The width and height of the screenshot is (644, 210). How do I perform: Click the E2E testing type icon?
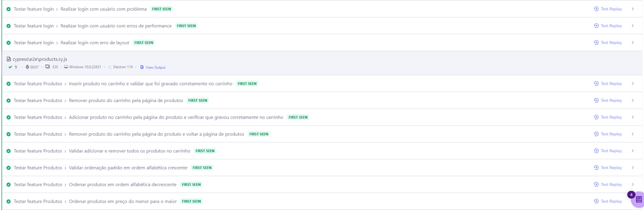[47, 67]
